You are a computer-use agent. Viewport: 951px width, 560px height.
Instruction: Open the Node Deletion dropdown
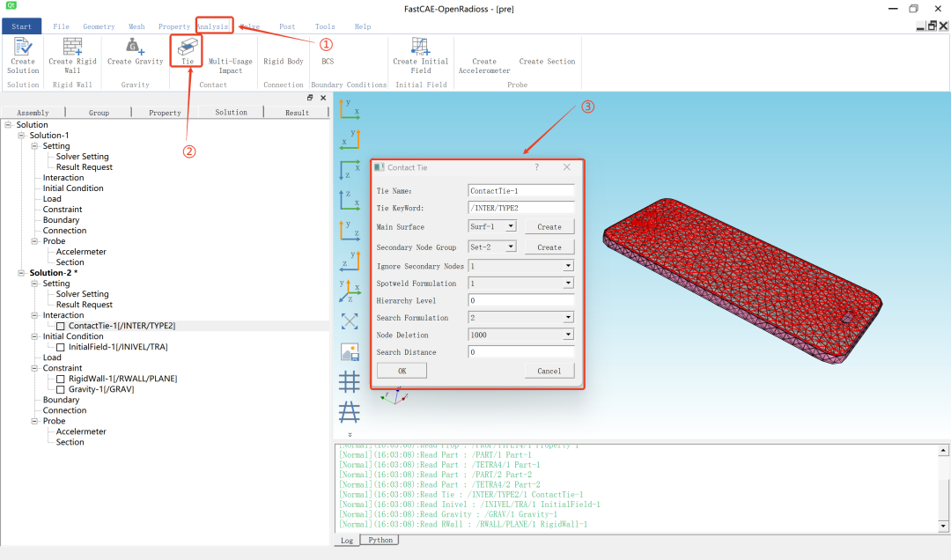(568, 335)
